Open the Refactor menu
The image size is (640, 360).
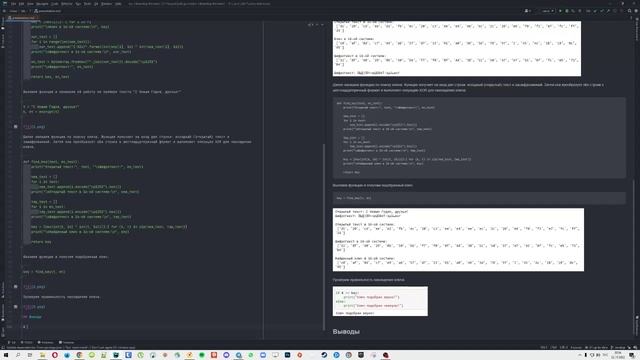[67, 4]
